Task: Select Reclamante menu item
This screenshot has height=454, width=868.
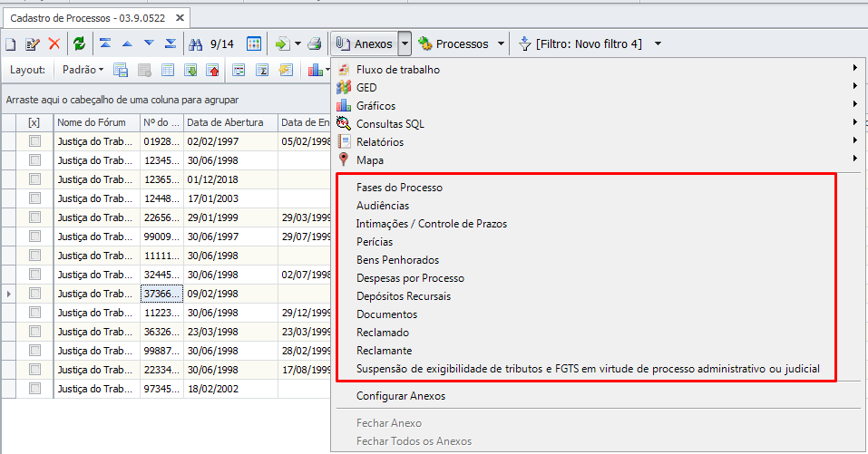Action: 385,351
